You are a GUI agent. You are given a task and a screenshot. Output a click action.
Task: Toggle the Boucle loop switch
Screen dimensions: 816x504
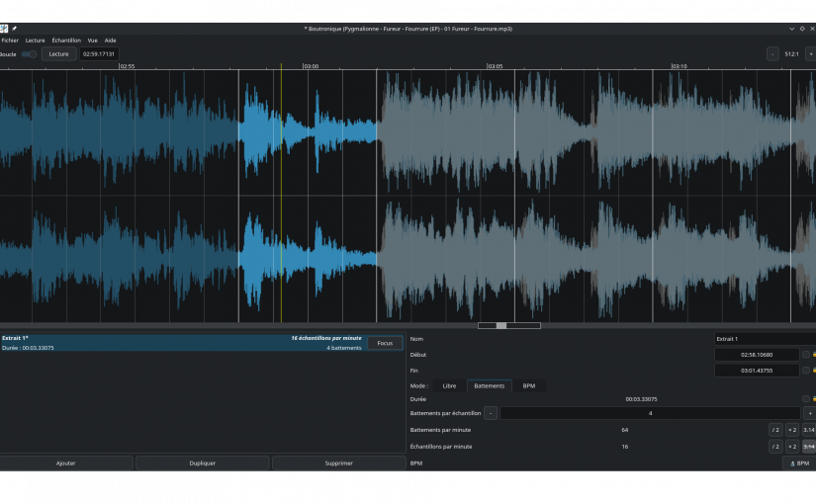click(x=29, y=54)
